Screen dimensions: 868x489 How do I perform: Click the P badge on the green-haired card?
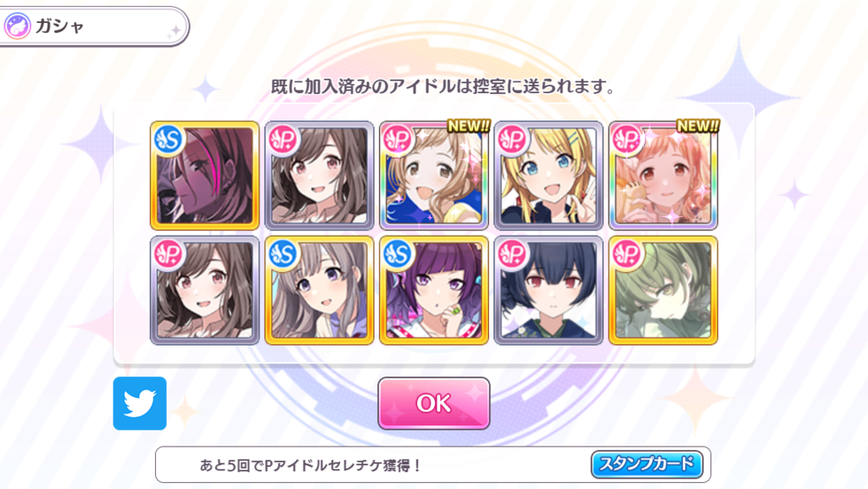tap(627, 254)
